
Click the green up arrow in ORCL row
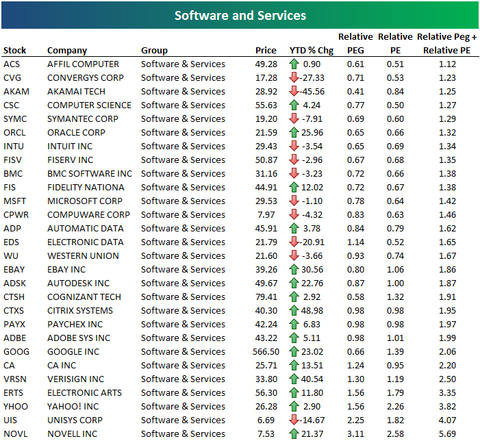click(x=294, y=132)
